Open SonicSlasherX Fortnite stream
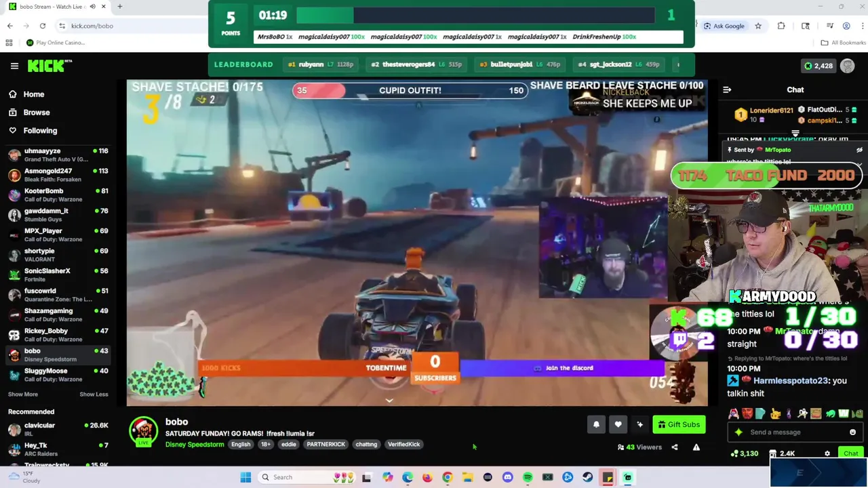Screen dimensions: 868x488 [58, 274]
